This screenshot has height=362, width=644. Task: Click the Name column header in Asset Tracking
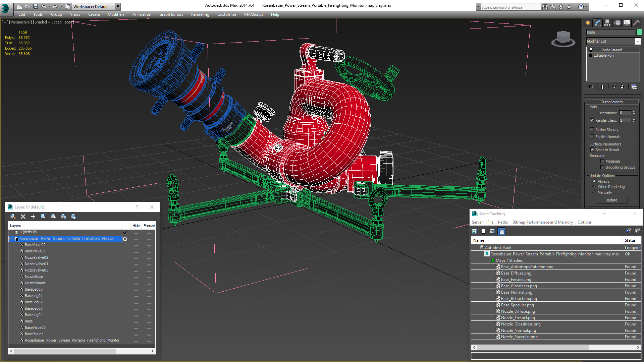coord(547,240)
